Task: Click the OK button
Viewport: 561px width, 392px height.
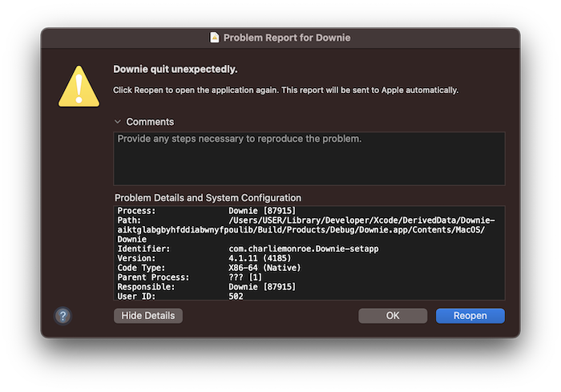Action: coord(393,316)
